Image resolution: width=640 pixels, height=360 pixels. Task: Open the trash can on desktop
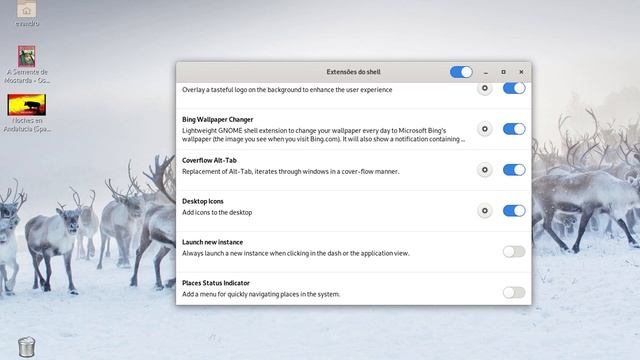click(27, 347)
